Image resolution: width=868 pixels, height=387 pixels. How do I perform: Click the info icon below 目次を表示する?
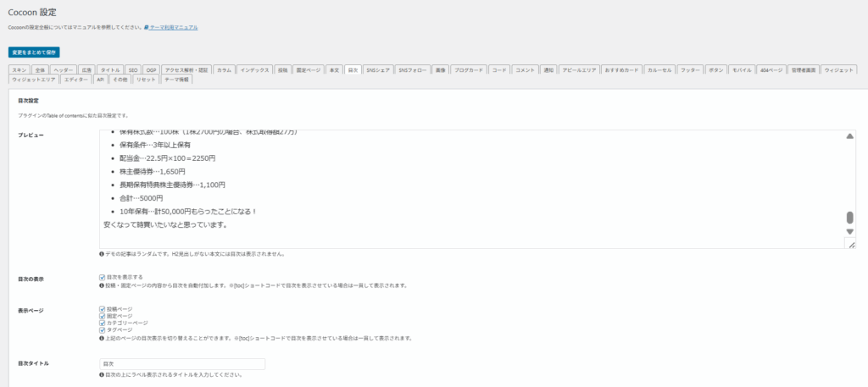point(102,285)
